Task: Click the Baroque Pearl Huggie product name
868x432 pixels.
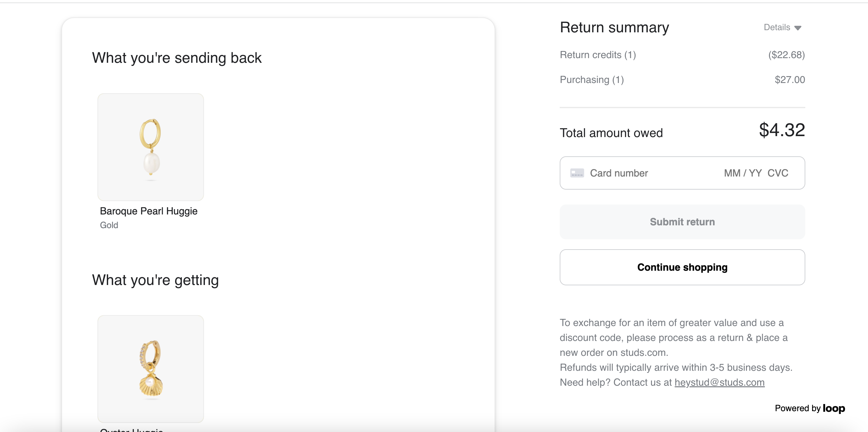Action: pyautogui.click(x=149, y=211)
